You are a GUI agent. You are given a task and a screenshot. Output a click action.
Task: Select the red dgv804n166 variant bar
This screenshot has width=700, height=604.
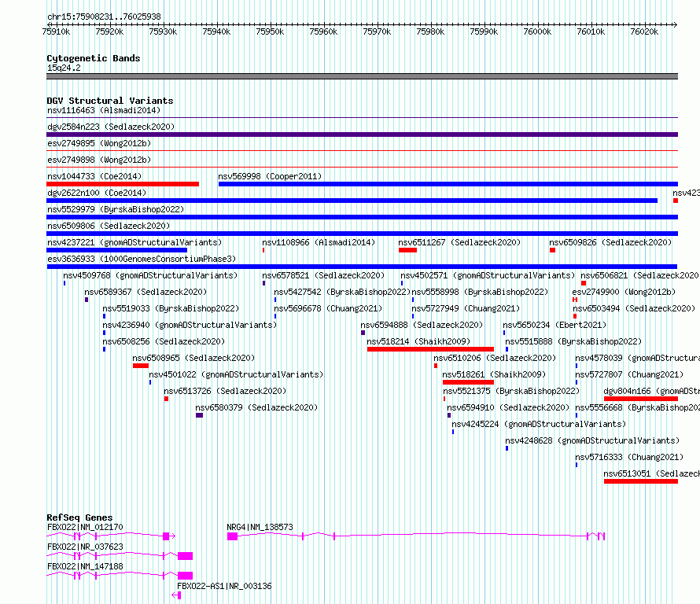pos(641,399)
